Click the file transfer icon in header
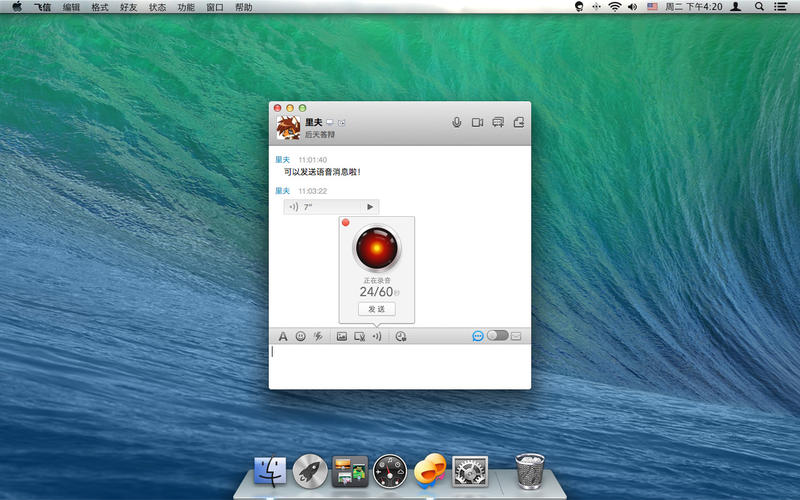Screen dimensions: 800x500 pos(518,123)
